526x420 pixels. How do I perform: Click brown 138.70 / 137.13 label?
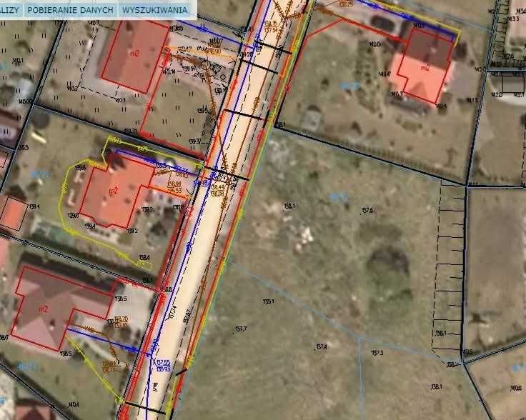(x=121, y=321)
